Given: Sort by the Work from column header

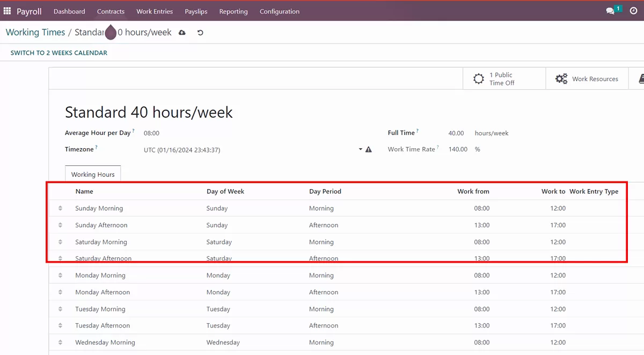Looking at the screenshot, I should click(473, 191).
